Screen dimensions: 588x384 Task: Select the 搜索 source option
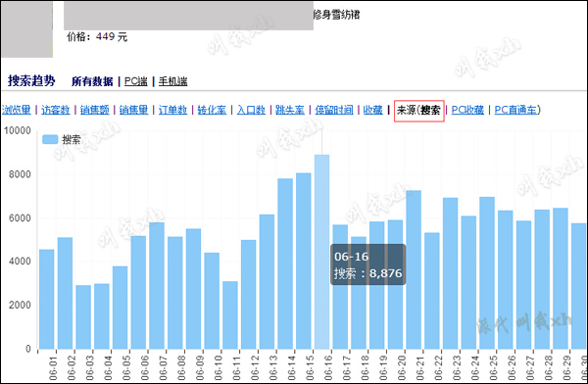(430, 111)
